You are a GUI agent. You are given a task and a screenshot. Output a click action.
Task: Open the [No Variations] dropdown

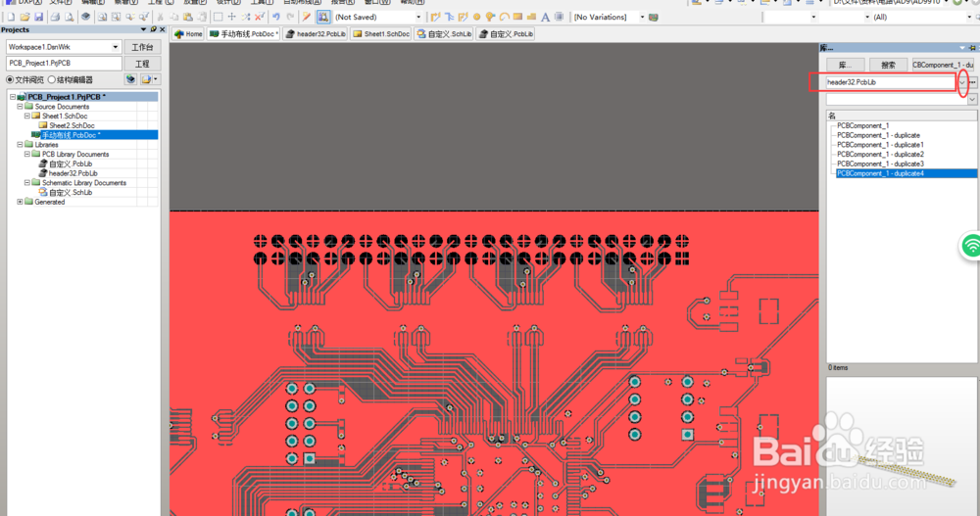[643, 17]
